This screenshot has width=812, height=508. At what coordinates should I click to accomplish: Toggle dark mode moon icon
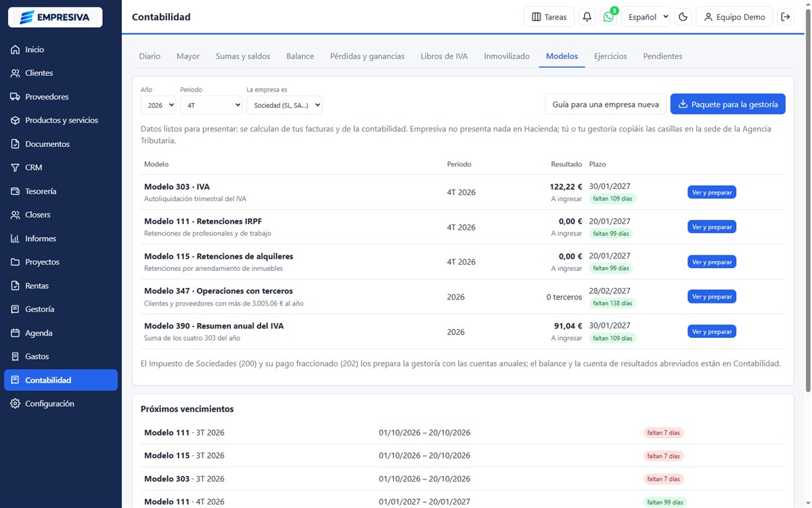pos(683,17)
